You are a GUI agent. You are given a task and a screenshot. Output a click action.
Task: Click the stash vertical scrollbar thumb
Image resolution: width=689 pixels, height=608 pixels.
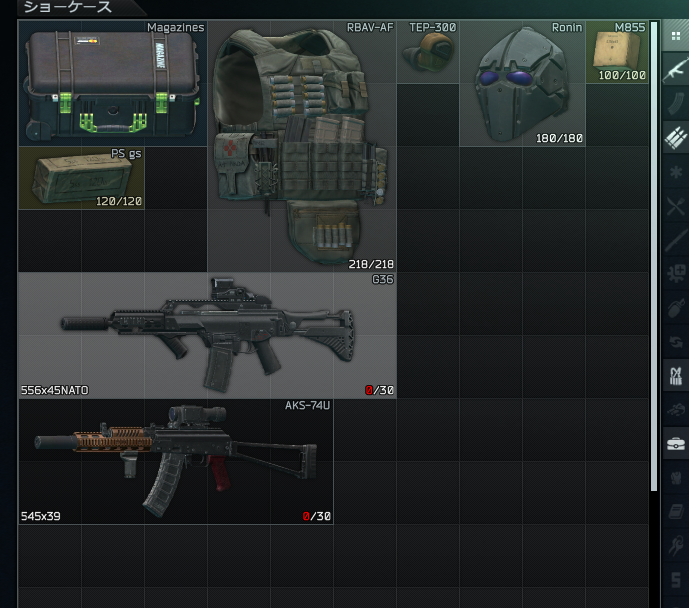tap(654, 256)
